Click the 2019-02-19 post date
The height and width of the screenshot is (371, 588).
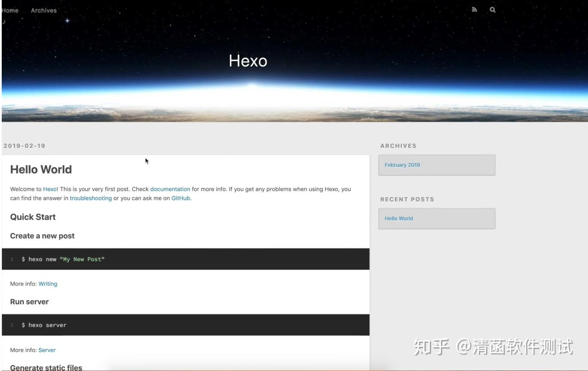[x=24, y=146]
